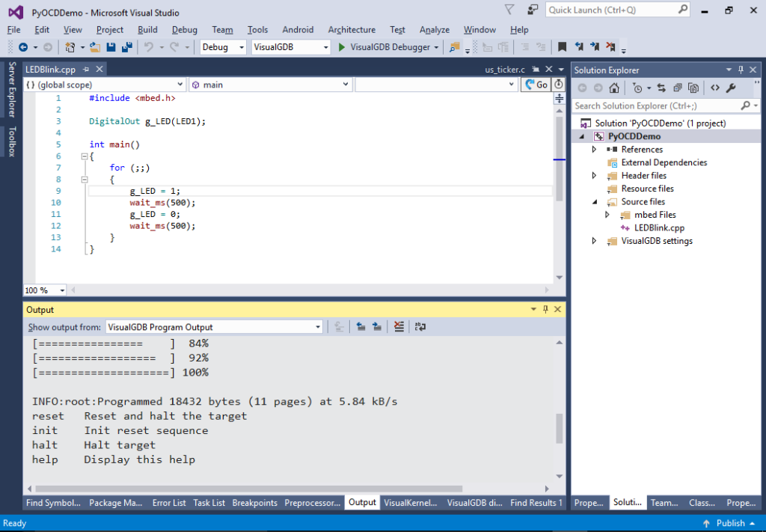Open the 'Show output from' dropdown
This screenshot has width=766, height=532.
pos(214,327)
